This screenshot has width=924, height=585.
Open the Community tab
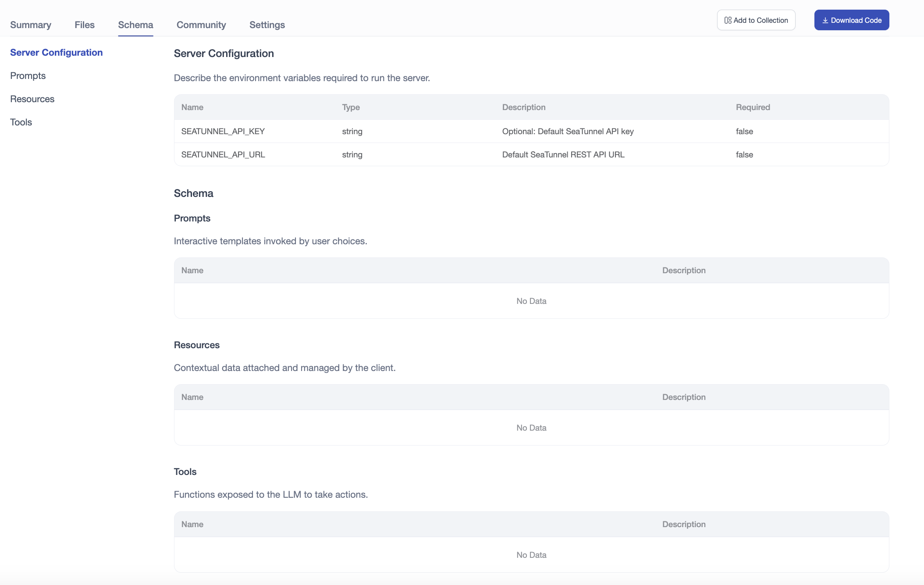tap(201, 25)
